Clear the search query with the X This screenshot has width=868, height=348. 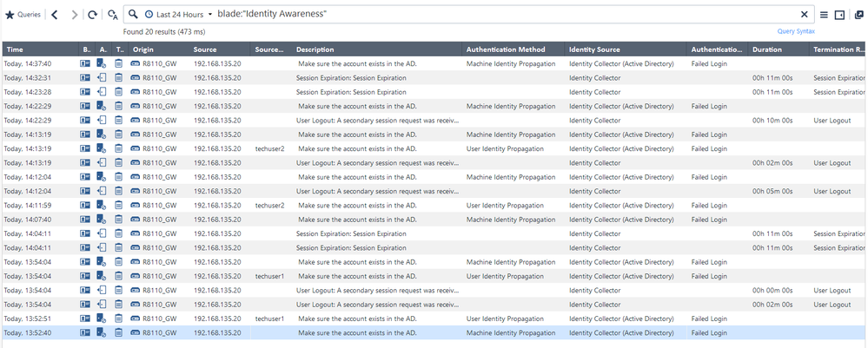(804, 15)
